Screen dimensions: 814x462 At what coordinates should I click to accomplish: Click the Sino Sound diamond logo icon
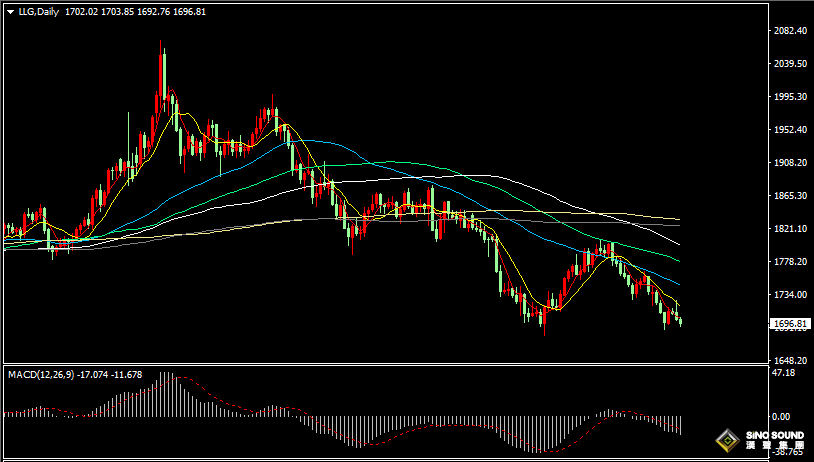click(x=727, y=441)
